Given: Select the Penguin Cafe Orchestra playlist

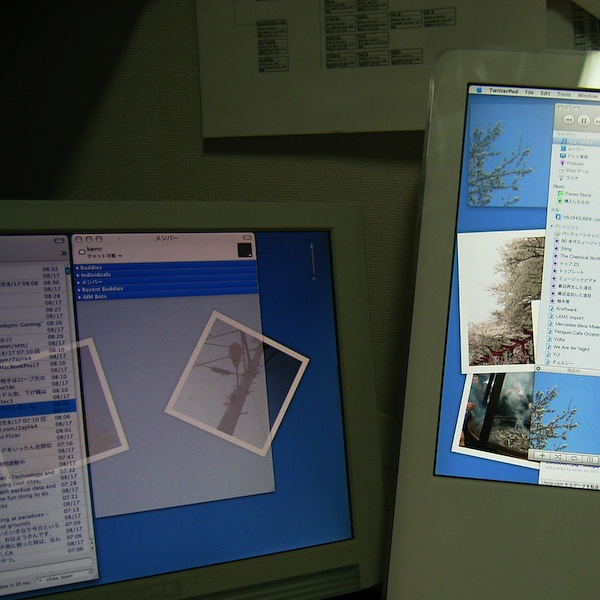Looking at the screenshot, I should [x=573, y=333].
